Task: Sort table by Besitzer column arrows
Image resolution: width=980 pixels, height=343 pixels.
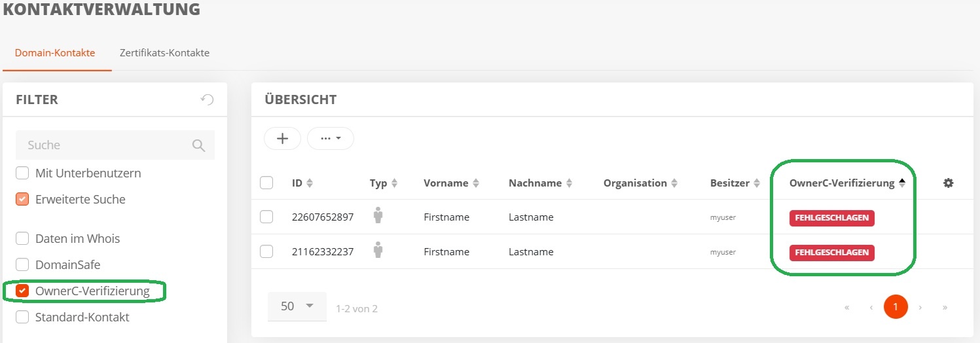Action: pos(757,183)
